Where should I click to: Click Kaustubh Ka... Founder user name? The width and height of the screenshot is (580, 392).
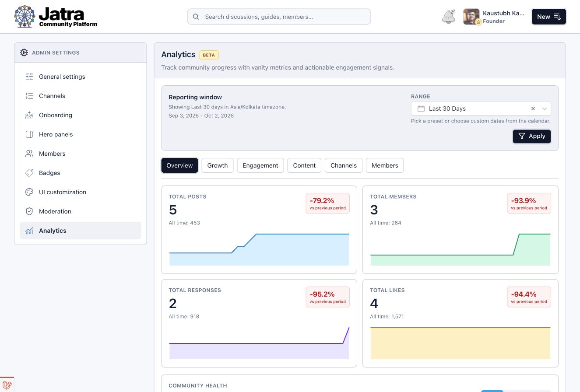point(503,17)
